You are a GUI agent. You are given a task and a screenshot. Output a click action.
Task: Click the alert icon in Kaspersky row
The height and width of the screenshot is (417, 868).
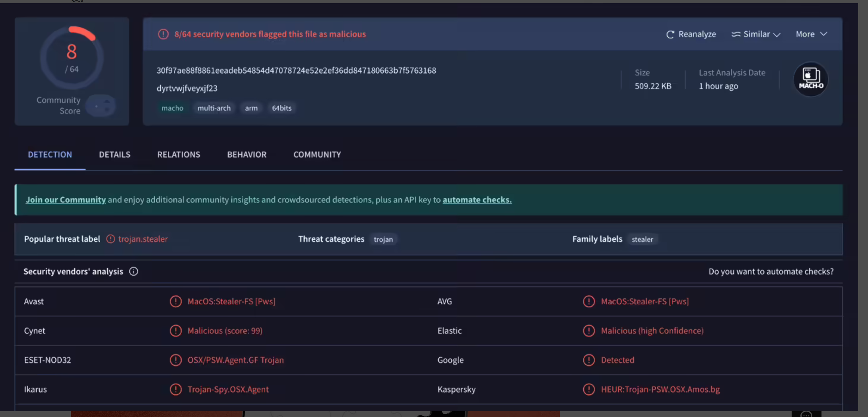(588, 389)
